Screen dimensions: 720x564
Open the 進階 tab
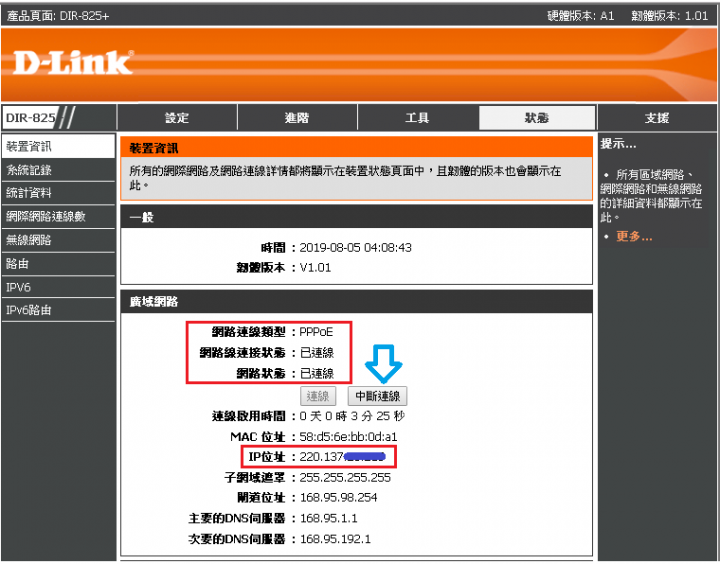[297, 118]
